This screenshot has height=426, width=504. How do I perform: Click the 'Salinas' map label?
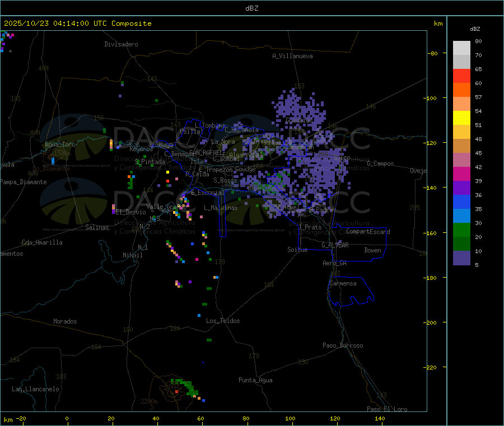coord(97,227)
